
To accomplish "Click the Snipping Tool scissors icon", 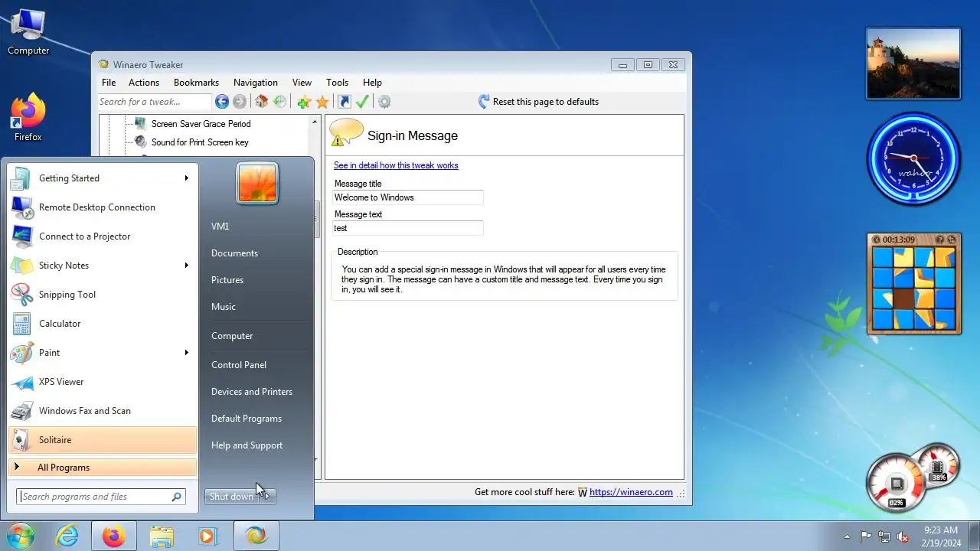I will click(x=21, y=295).
